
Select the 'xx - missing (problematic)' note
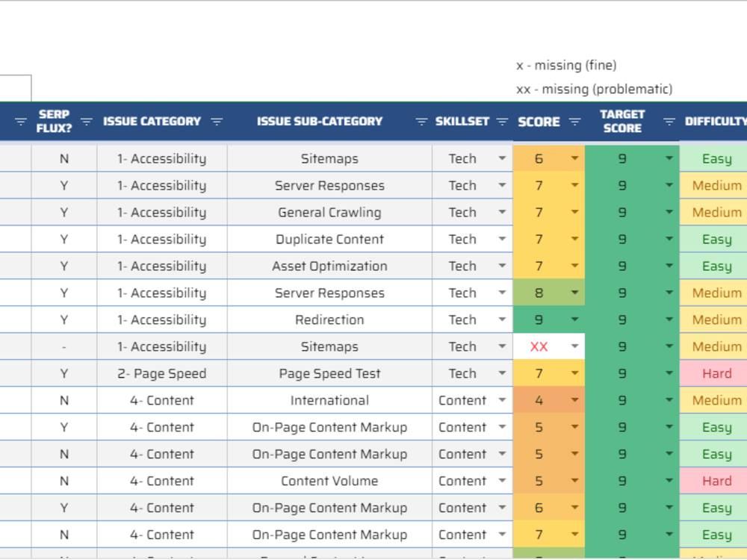point(594,89)
